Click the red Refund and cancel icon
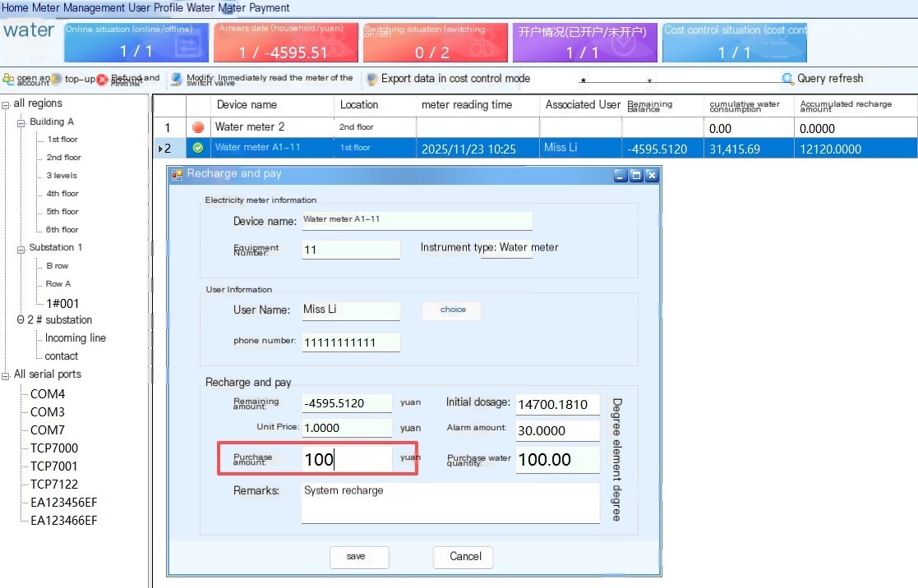This screenshot has width=918, height=588. [x=103, y=80]
